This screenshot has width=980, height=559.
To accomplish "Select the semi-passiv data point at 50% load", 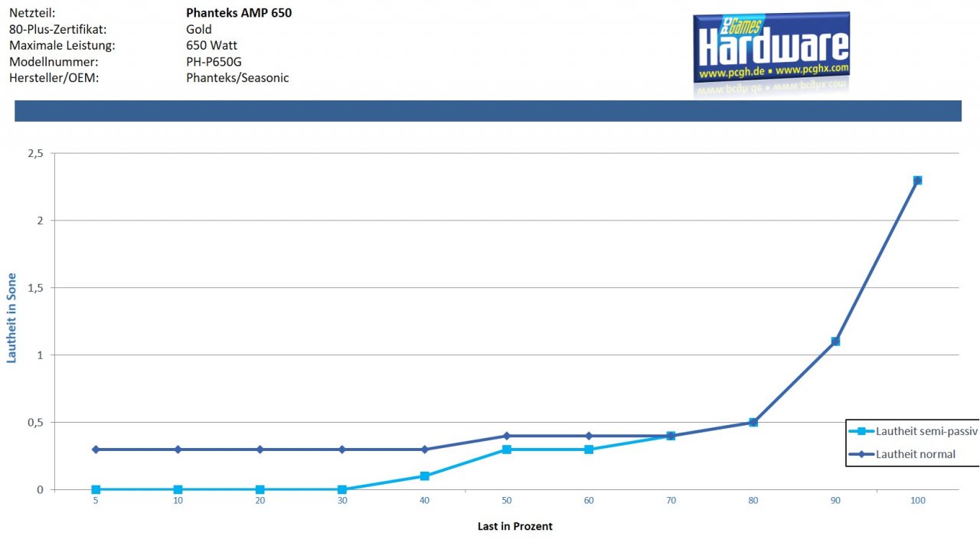I will tap(507, 449).
